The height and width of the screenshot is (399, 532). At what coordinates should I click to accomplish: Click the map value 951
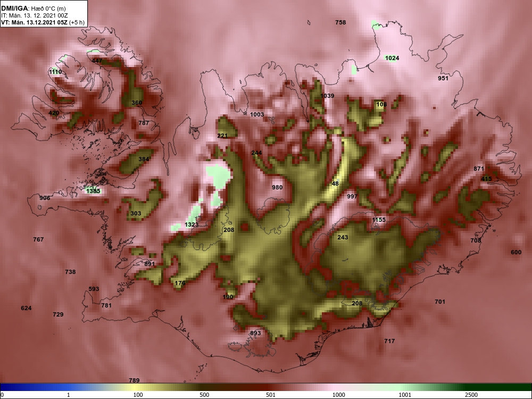[x=443, y=78]
